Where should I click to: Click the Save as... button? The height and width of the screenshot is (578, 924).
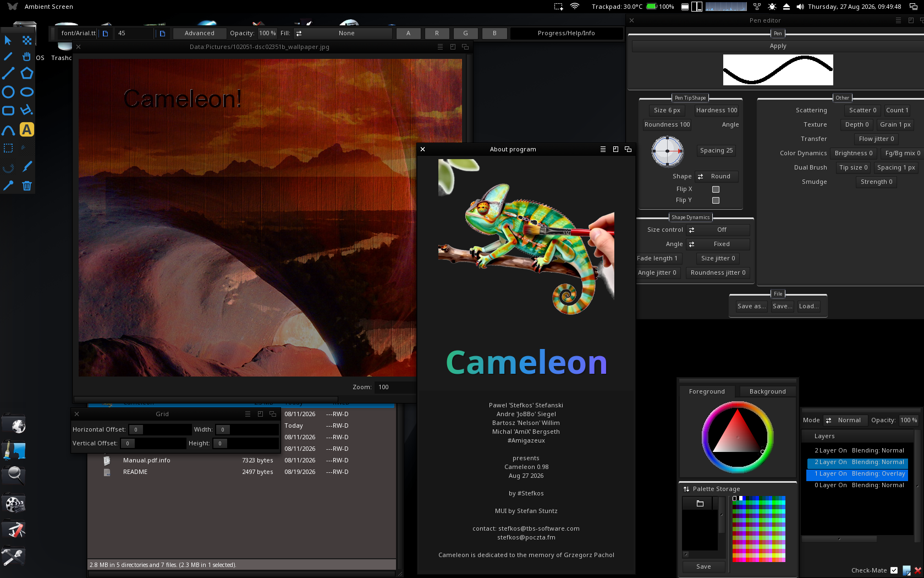pyautogui.click(x=751, y=307)
